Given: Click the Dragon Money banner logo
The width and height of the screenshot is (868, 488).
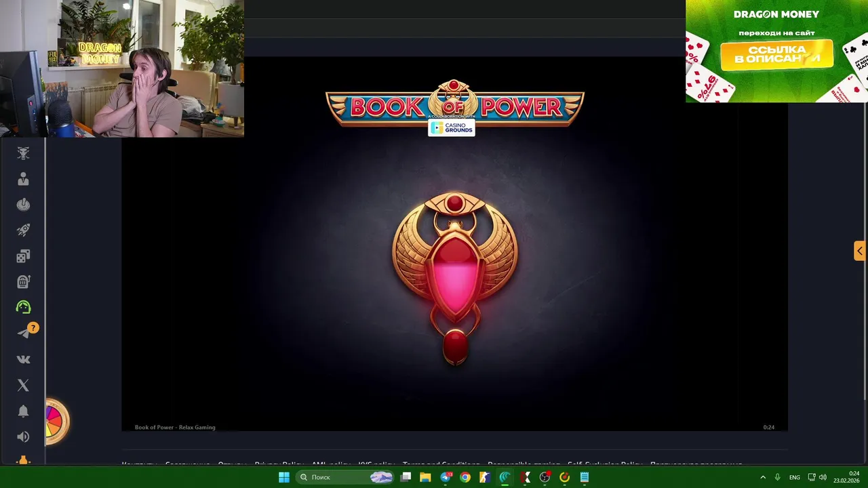Looking at the screenshot, I should 776,14.
